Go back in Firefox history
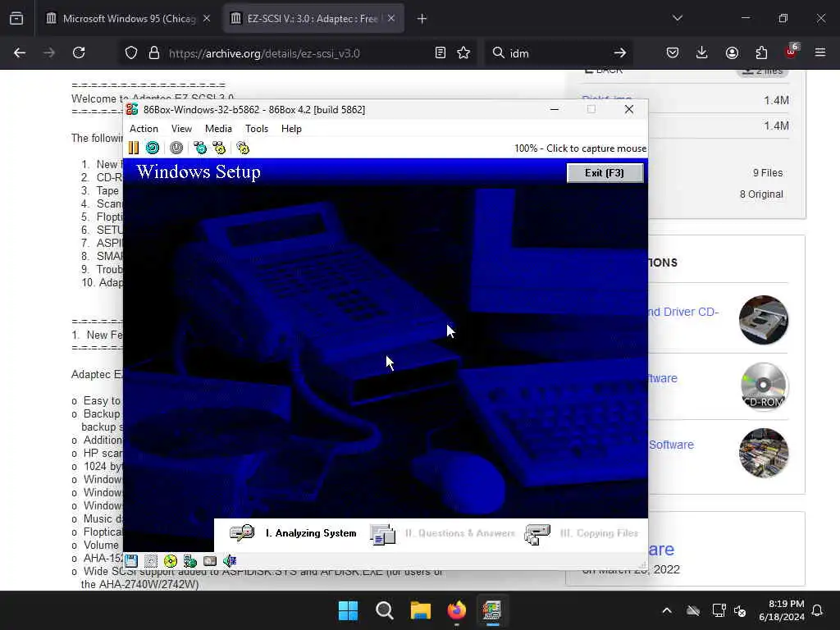The height and width of the screenshot is (630, 840). click(20, 52)
